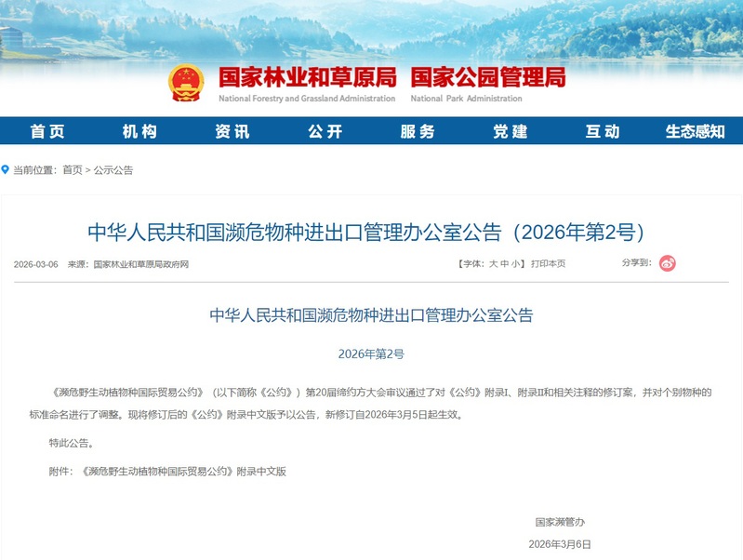This screenshot has height=560, width=743.
Task: Click the 国家林业和草原局 site title
Action: 307,77
